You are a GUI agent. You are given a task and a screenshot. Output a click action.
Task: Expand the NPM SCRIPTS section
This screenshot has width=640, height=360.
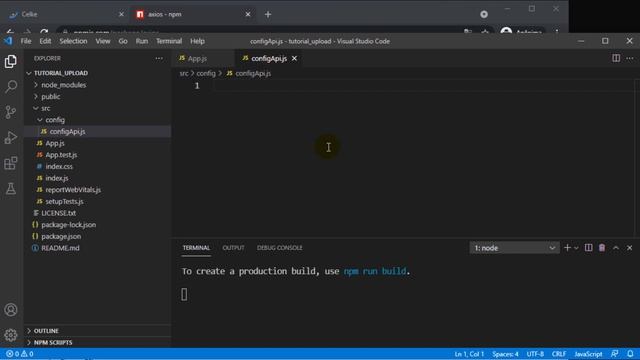coord(98,342)
